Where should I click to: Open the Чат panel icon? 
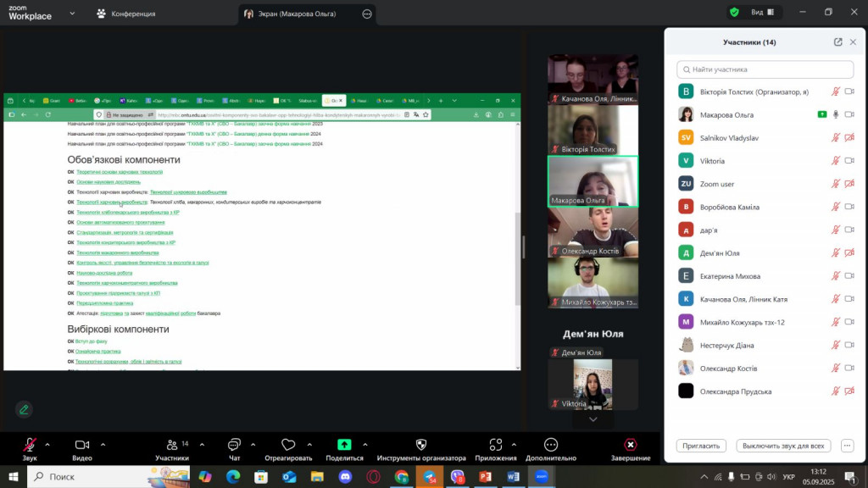coord(234,445)
